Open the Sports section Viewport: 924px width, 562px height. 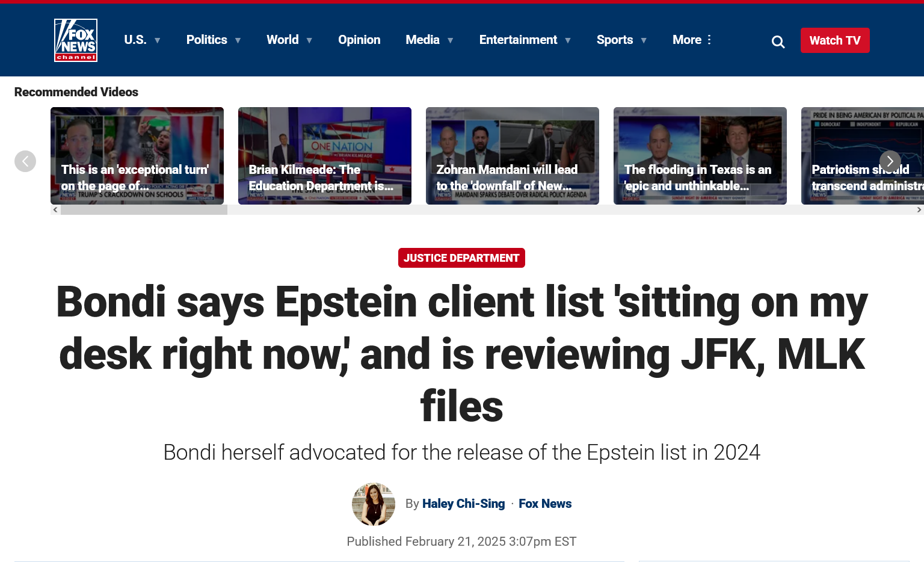(x=615, y=40)
